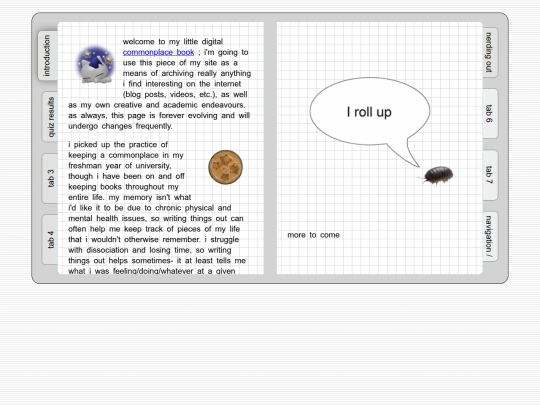Click the '(blog posts, videos, etc.), as well' line
This screenshot has height=405, width=540.
[185, 94]
